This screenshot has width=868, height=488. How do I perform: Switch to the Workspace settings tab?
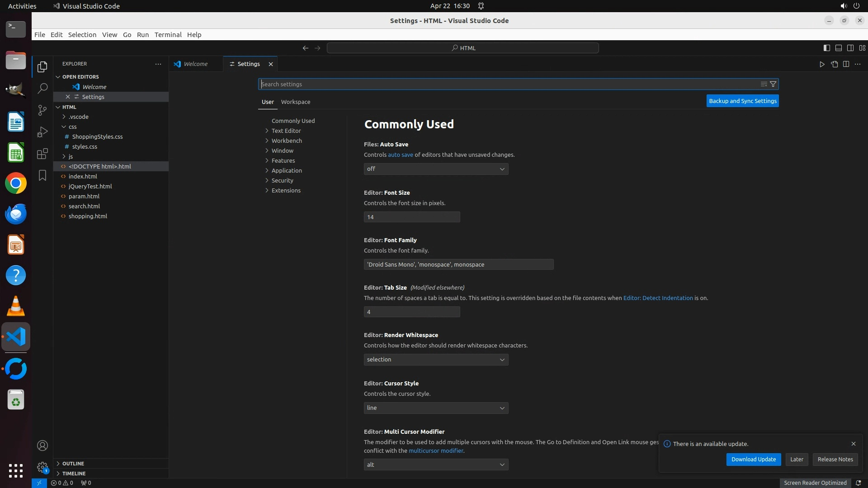[x=296, y=102]
